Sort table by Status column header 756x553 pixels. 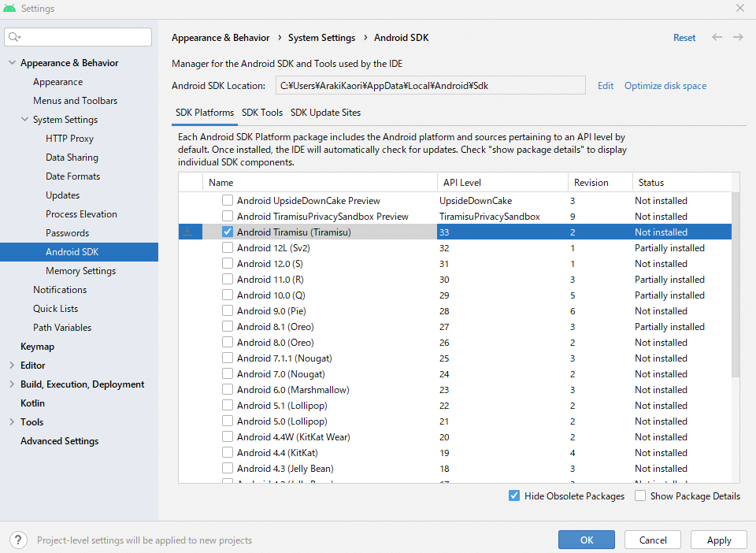[x=682, y=182]
